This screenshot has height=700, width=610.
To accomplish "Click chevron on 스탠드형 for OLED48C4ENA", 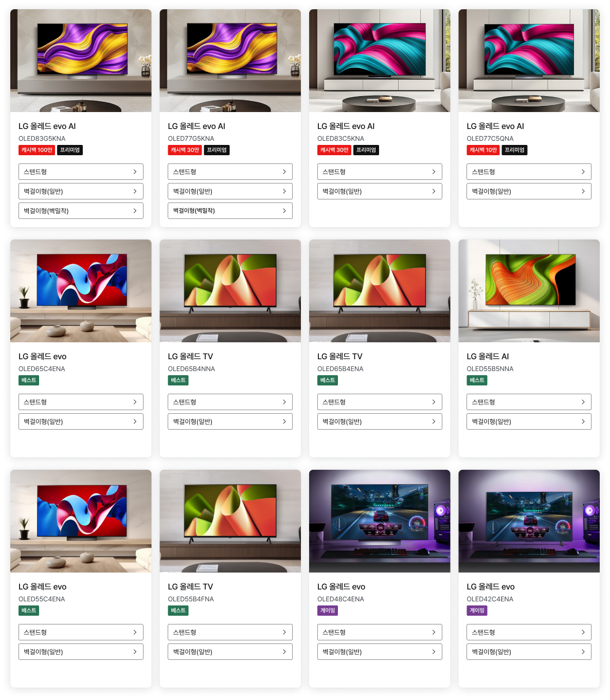I will click(434, 632).
